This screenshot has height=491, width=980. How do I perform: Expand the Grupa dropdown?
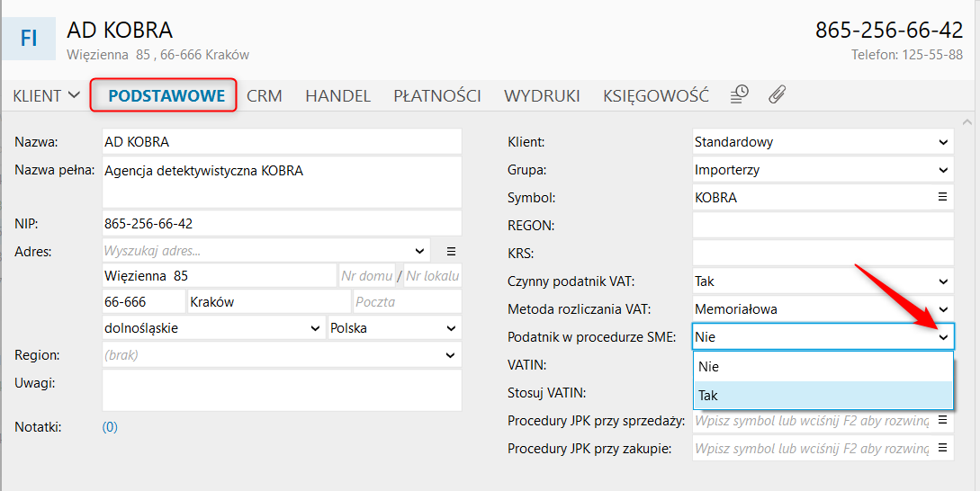point(943,170)
